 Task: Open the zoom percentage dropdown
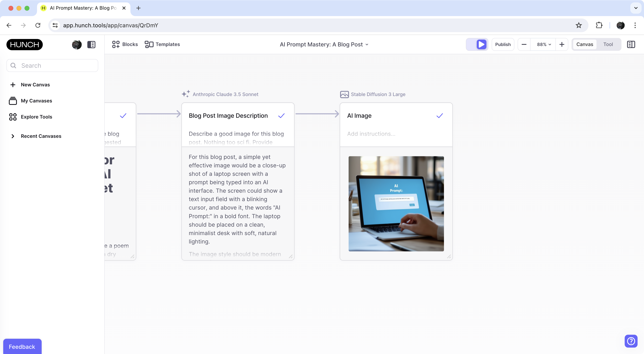pos(543,44)
